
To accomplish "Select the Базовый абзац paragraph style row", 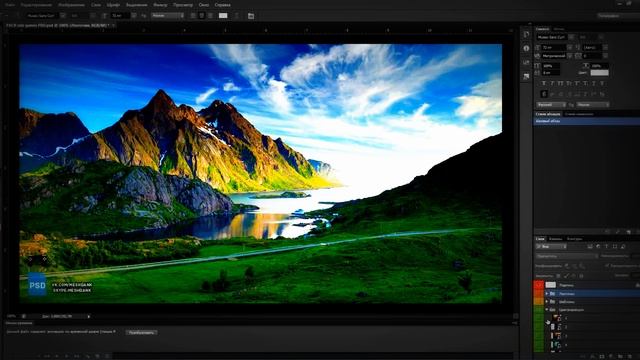I will (587, 121).
